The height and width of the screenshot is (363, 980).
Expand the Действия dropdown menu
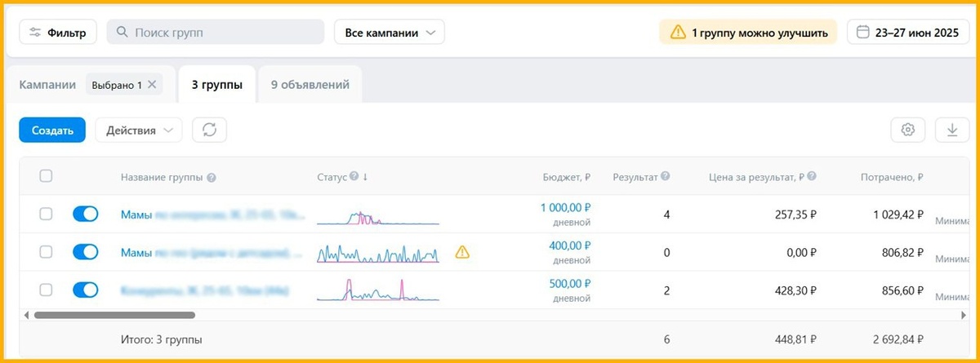click(x=139, y=130)
